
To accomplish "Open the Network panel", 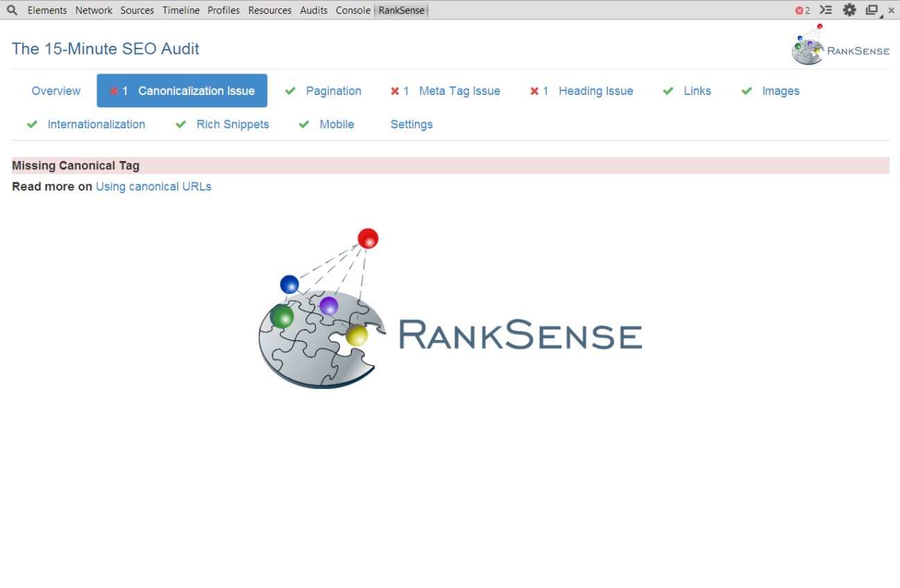I will (94, 10).
